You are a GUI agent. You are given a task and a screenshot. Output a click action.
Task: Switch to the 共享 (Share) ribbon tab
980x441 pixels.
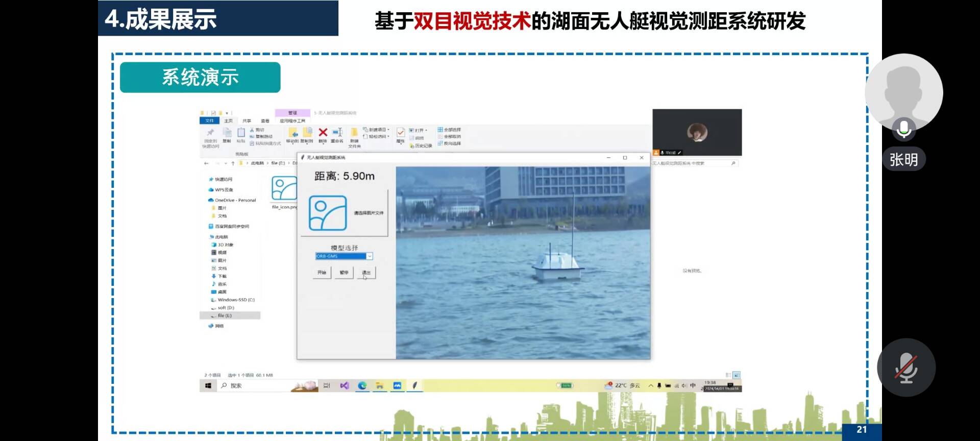pyautogui.click(x=247, y=121)
